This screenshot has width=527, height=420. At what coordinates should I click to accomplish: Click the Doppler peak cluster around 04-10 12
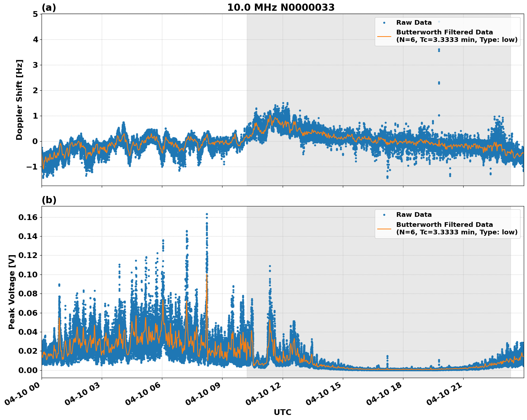[x=283, y=108]
